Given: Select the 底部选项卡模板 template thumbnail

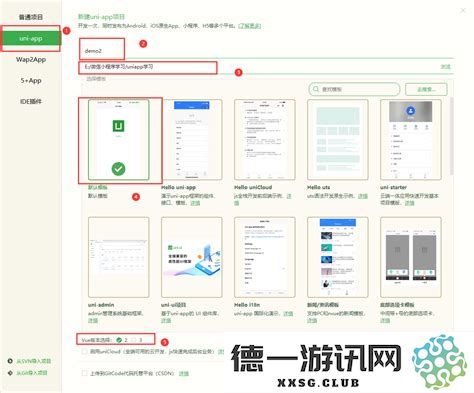Looking at the screenshot, I should pyautogui.click(x=411, y=257).
